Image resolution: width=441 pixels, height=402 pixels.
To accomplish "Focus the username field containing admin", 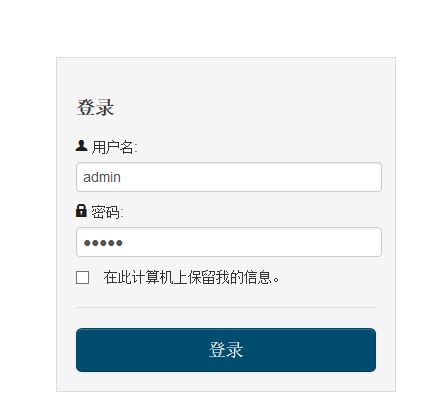I will point(229,177).
